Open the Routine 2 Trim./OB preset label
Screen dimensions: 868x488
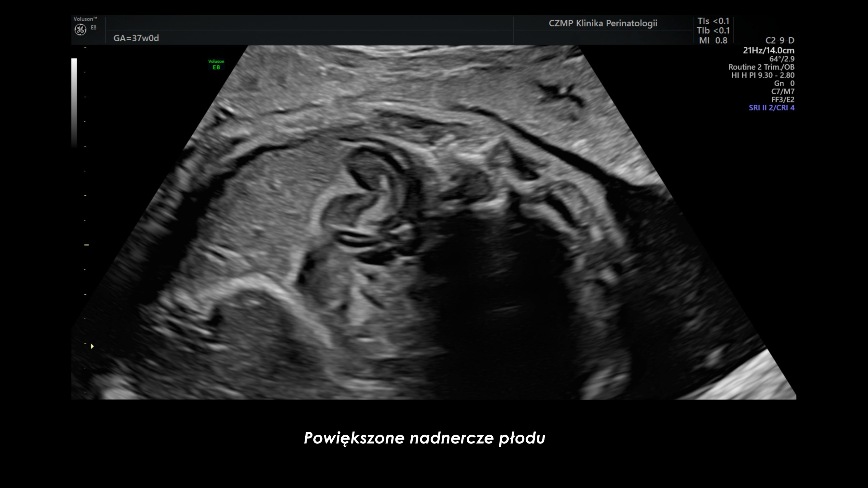click(761, 67)
